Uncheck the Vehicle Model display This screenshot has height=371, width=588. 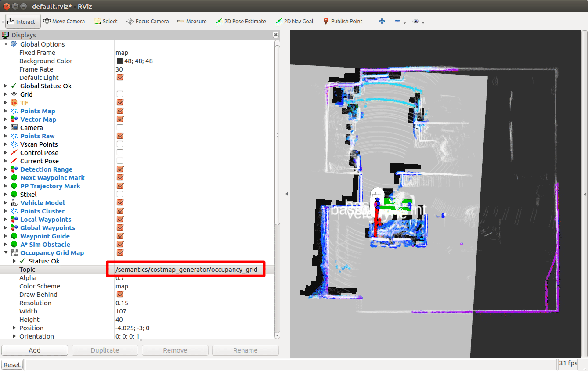click(x=120, y=203)
